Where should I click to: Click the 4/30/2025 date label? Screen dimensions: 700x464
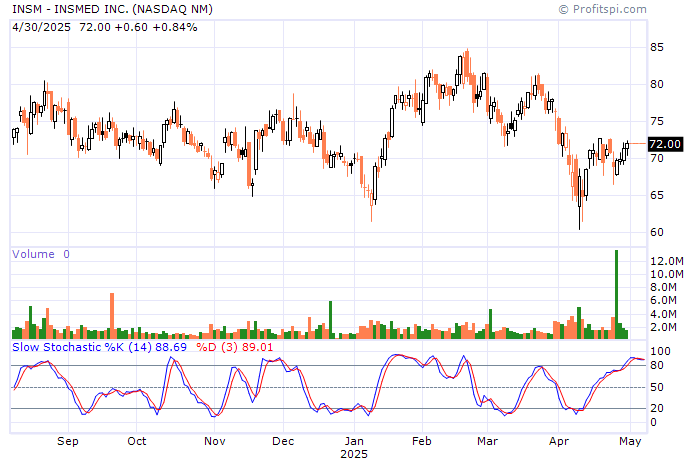pos(42,27)
